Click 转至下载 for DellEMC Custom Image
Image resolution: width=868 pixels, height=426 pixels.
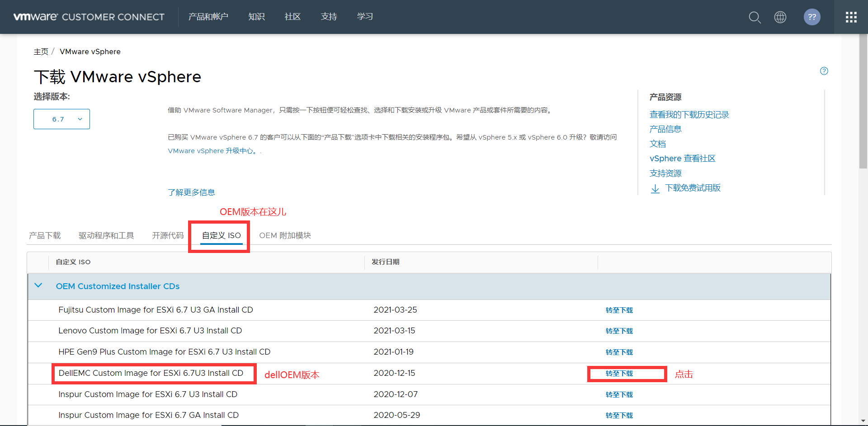tap(619, 374)
